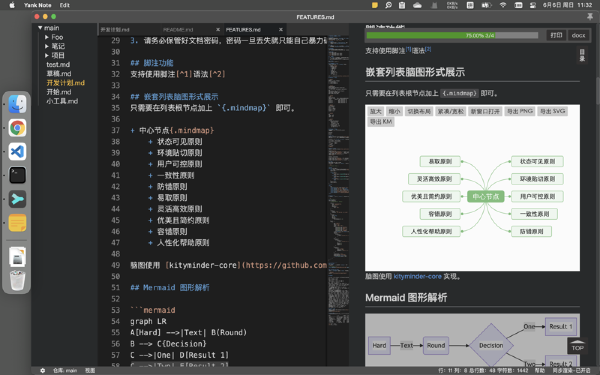Open the settings gear in the status bar
This screenshot has width=600, height=375.
[42, 370]
